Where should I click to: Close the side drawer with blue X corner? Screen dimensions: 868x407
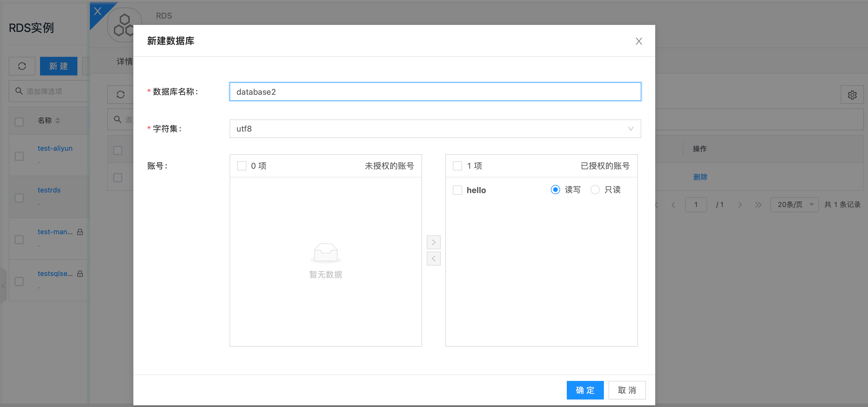tap(98, 12)
